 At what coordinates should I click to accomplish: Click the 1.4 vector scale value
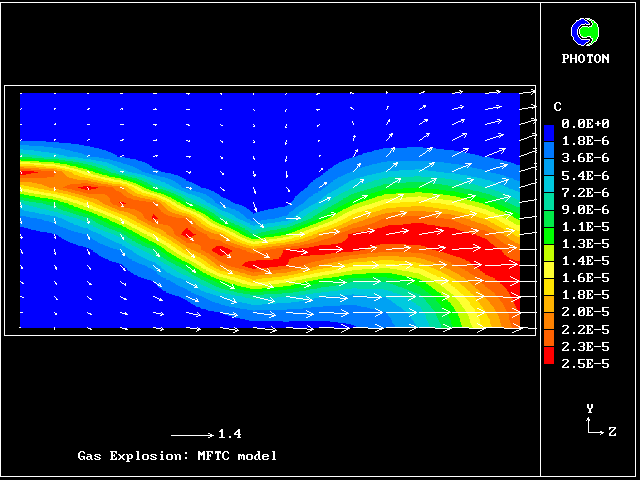229,435
